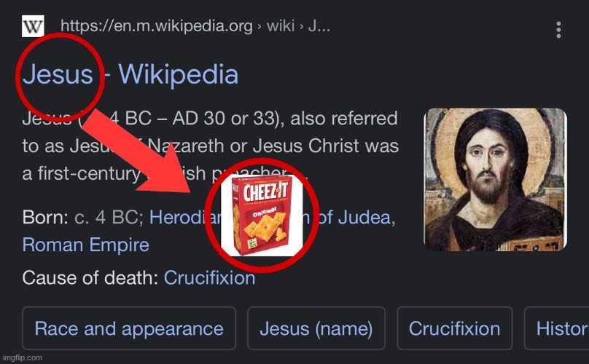Click the imgflip.com watermark
The width and height of the screenshot is (589, 364).
pyautogui.click(x=22, y=357)
